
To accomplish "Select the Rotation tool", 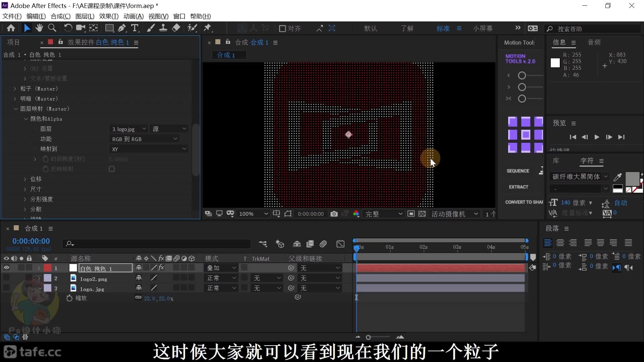I will (x=68, y=28).
